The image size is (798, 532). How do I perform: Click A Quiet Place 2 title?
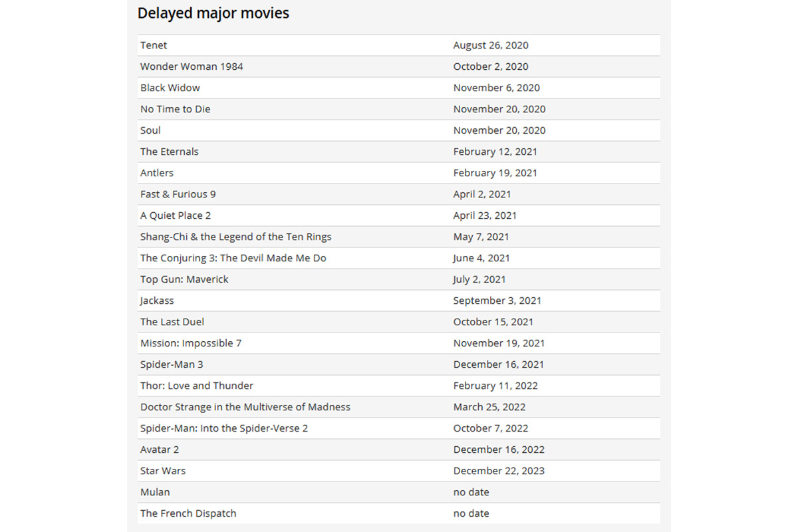coord(175,215)
